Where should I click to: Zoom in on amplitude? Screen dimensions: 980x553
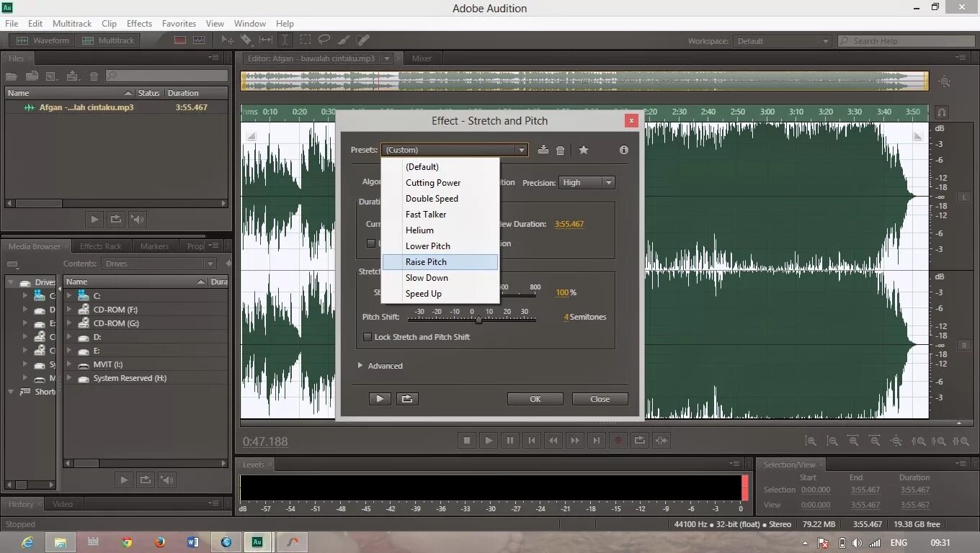point(811,441)
